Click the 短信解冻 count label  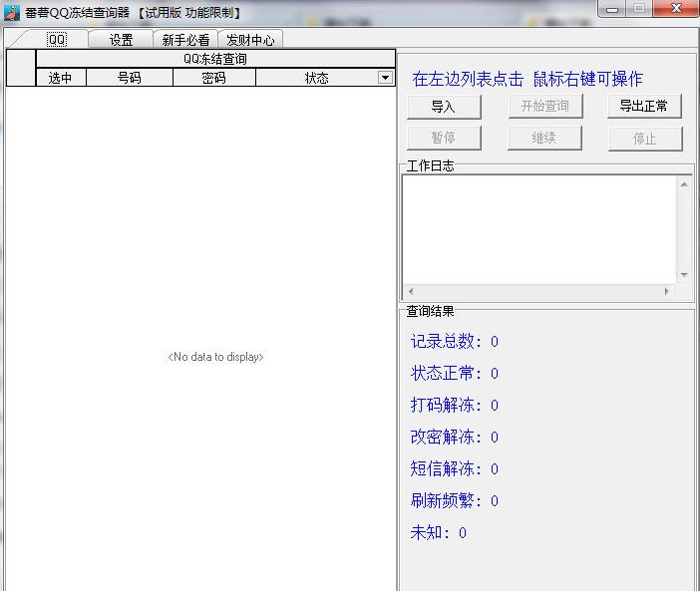pyautogui.click(x=455, y=468)
